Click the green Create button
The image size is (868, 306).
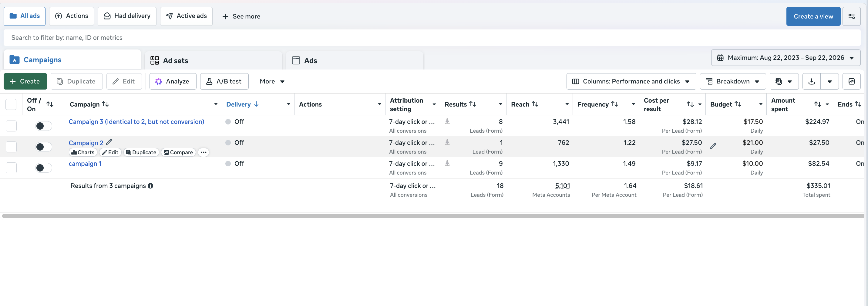25,81
